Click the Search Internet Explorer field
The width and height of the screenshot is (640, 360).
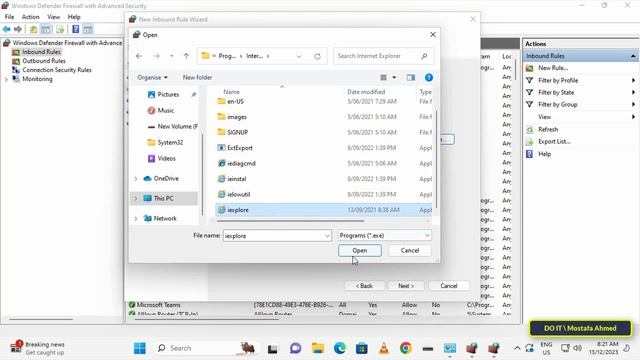click(x=383, y=56)
